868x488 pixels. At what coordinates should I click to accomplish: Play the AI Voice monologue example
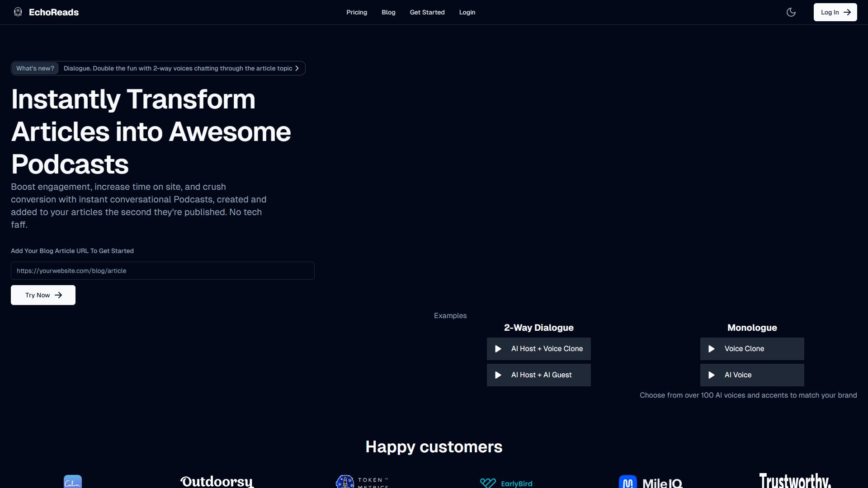coord(752,375)
